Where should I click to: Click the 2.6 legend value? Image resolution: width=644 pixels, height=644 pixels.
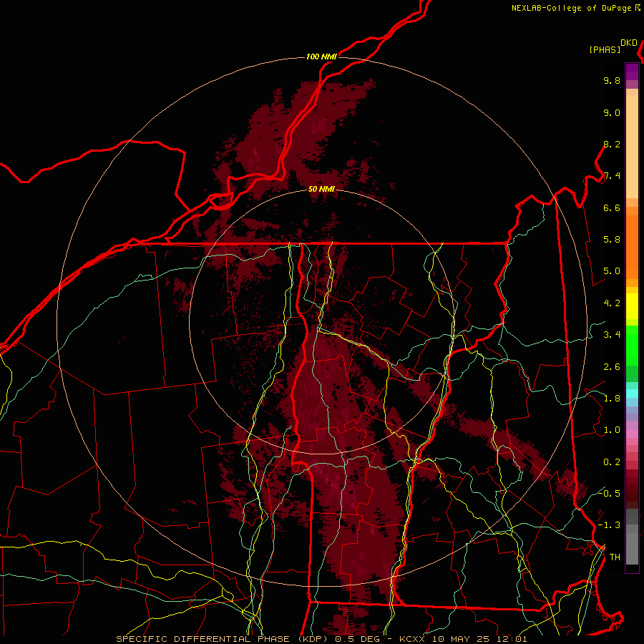[612, 367]
